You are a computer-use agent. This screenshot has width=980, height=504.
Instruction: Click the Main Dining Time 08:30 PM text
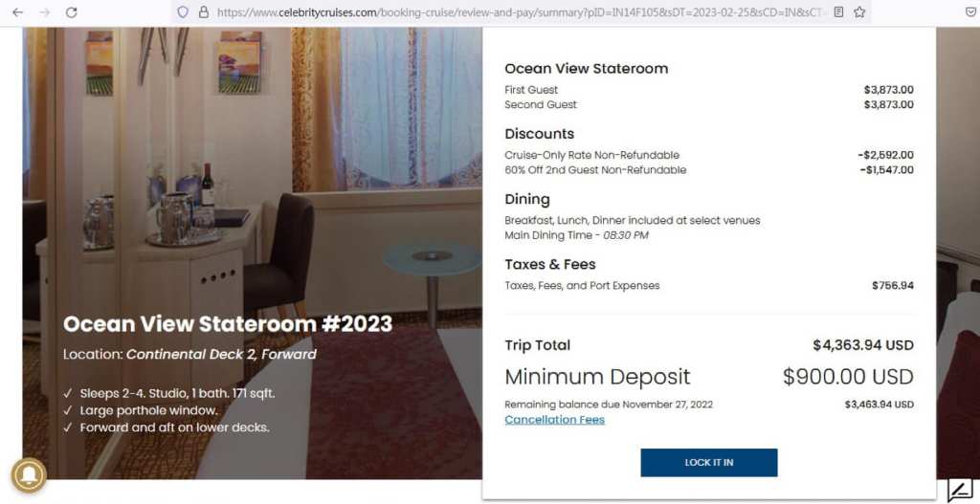pos(576,235)
